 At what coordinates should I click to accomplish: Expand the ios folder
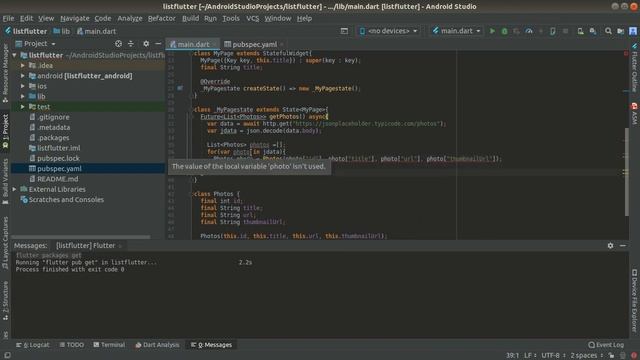[x=23, y=86]
